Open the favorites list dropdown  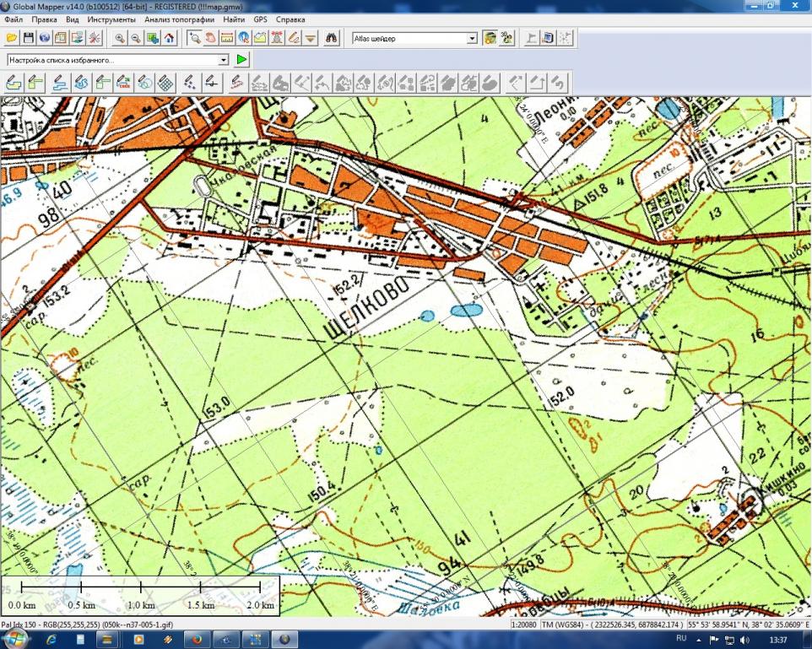(x=224, y=60)
